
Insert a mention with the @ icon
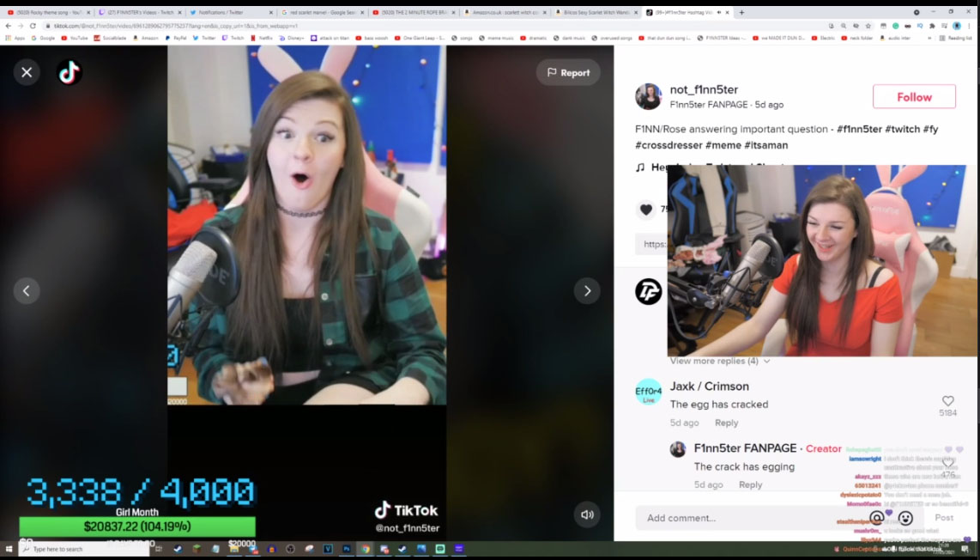(x=877, y=518)
